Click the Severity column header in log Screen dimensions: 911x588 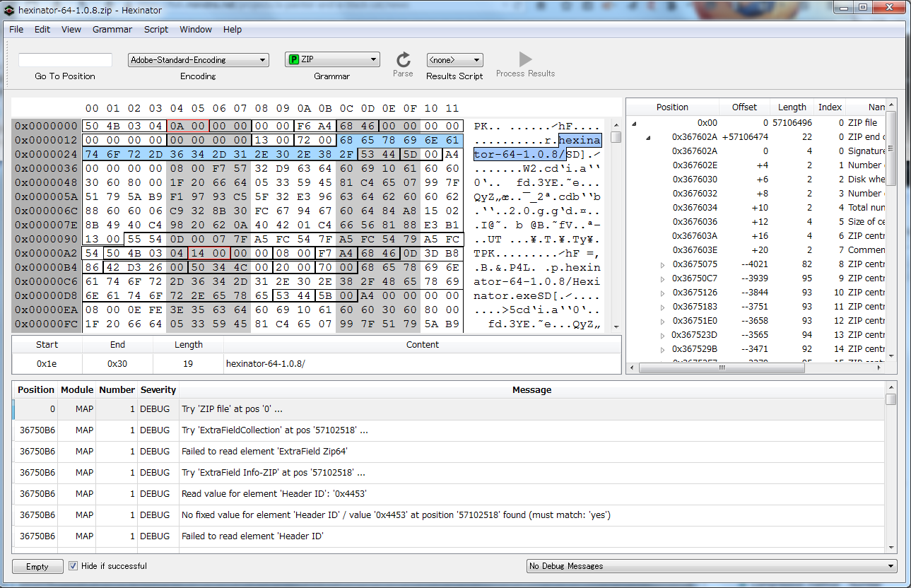point(158,390)
